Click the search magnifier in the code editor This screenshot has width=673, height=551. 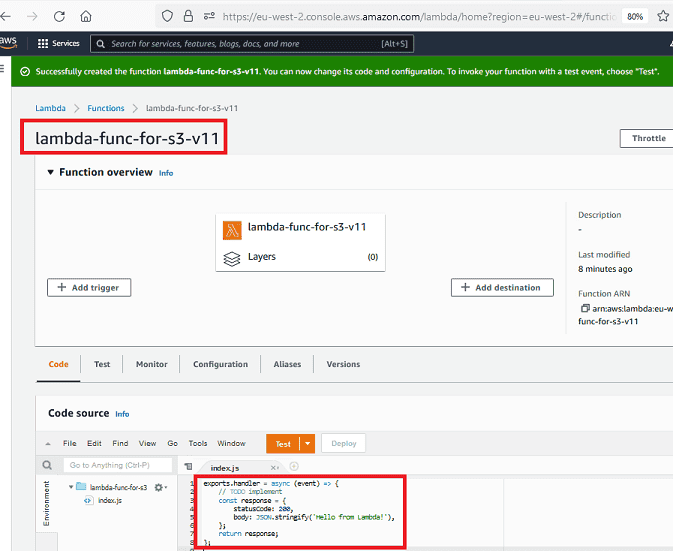[x=48, y=465]
